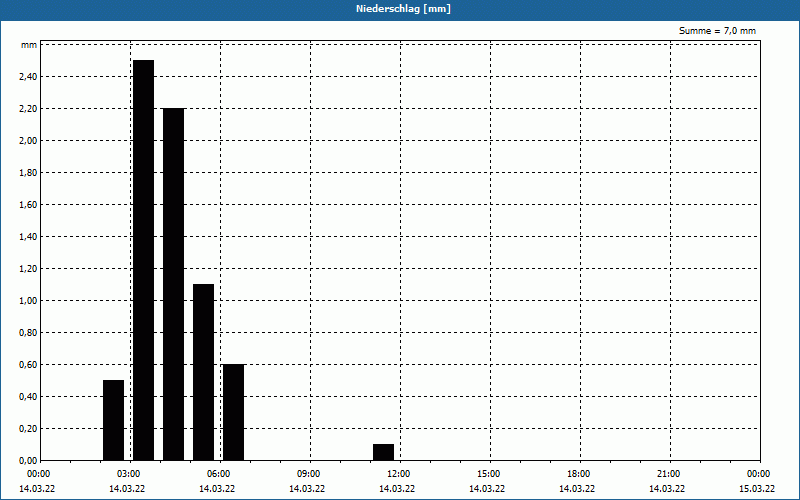
Task: Click the 14.03.22 date under 09:00
Action: [x=307, y=489]
